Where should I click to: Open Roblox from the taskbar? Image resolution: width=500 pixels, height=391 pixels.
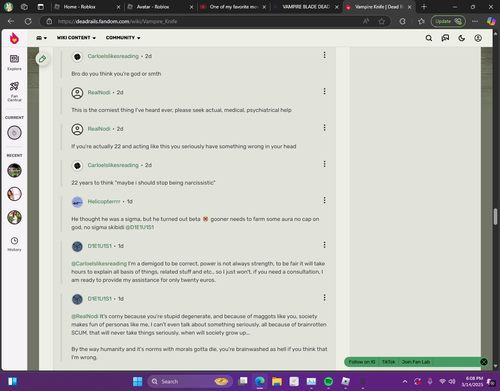point(345,381)
